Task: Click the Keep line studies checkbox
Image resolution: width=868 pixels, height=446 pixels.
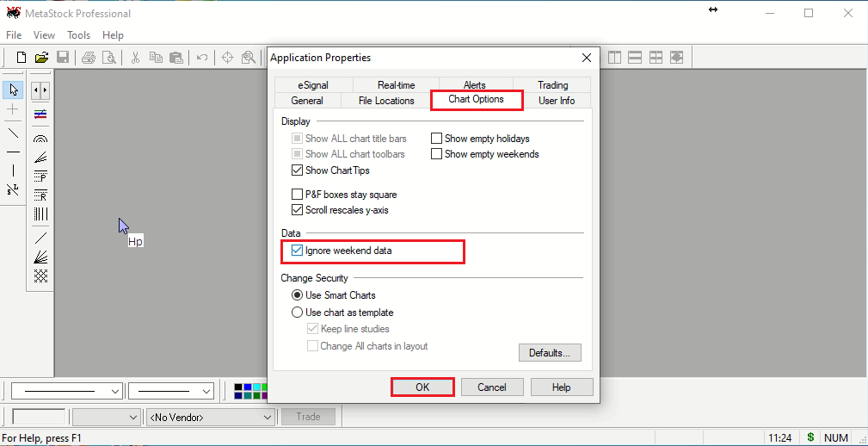Action: tap(312, 329)
